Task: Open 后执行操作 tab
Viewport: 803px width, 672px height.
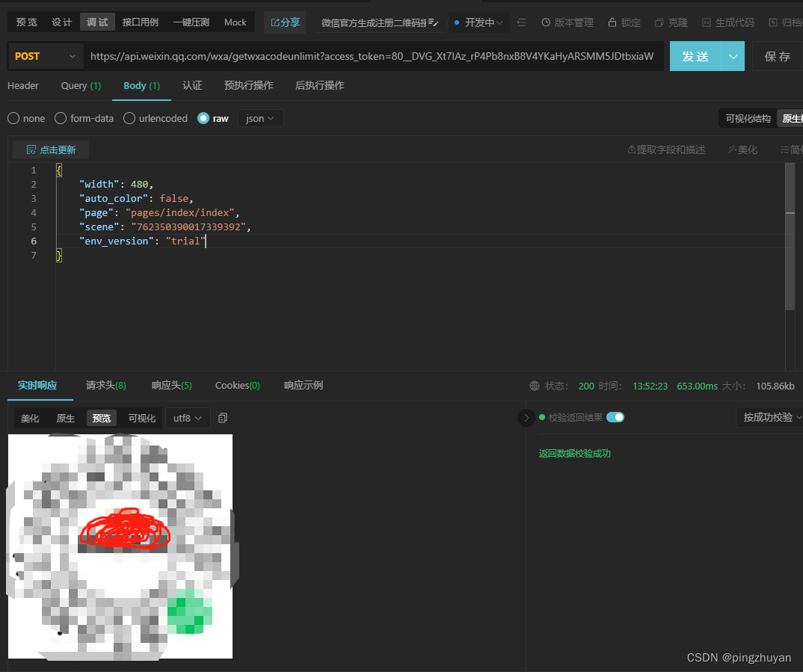Action: coord(319,85)
